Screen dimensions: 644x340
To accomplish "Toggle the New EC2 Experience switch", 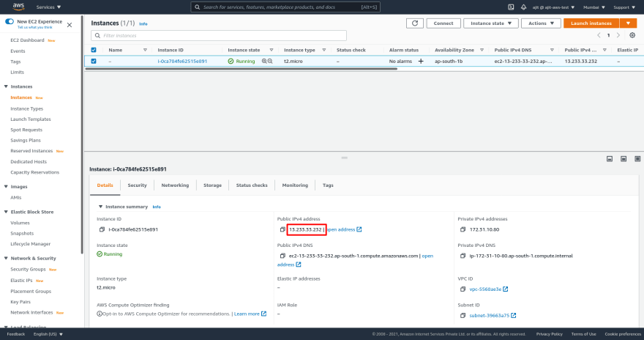I will tap(10, 21).
